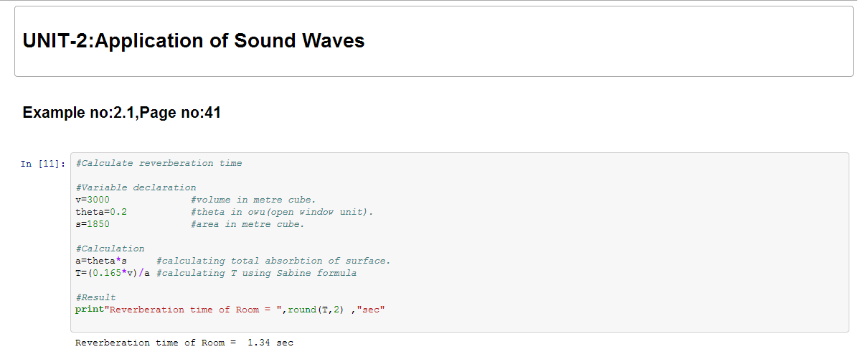Click the UNIT-2 Application of Sound Waves heading
Screen dimensions: 868x362
[194, 41]
